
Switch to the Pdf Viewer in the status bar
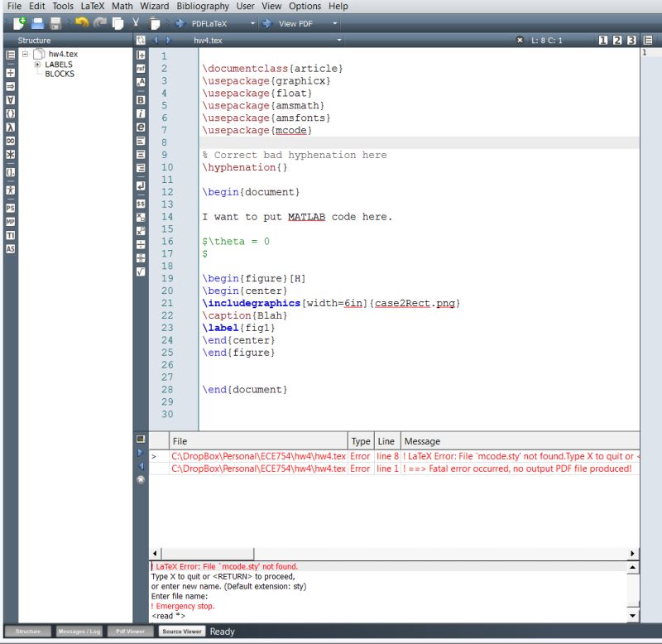click(129, 632)
